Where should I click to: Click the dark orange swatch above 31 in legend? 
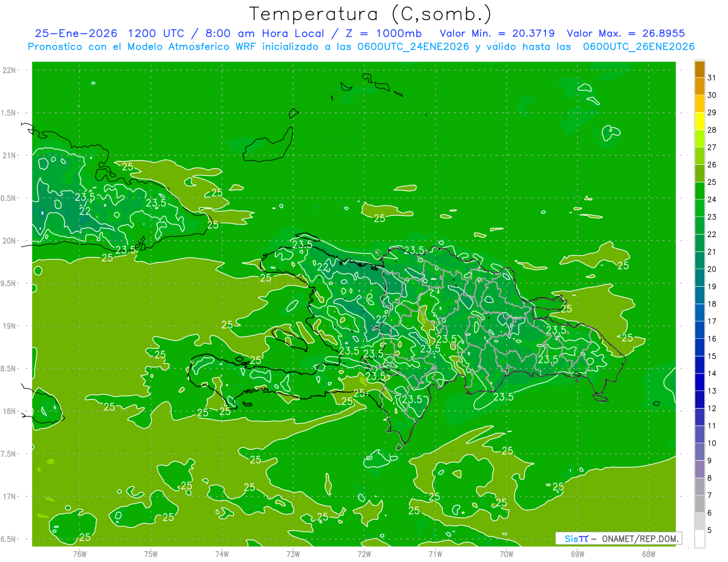699,69
